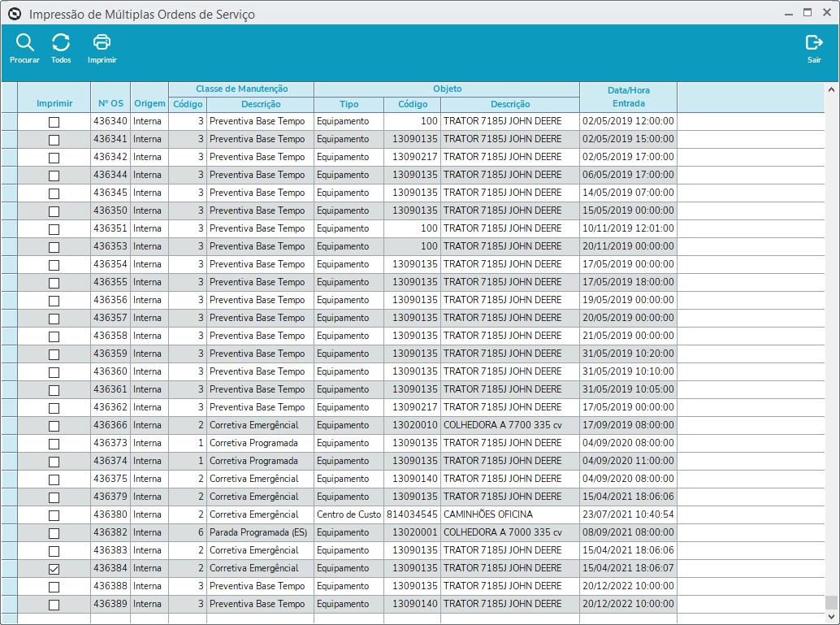Click object code cell 814034545
The height and width of the screenshot is (625, 840).
click(x=413, y=514)
